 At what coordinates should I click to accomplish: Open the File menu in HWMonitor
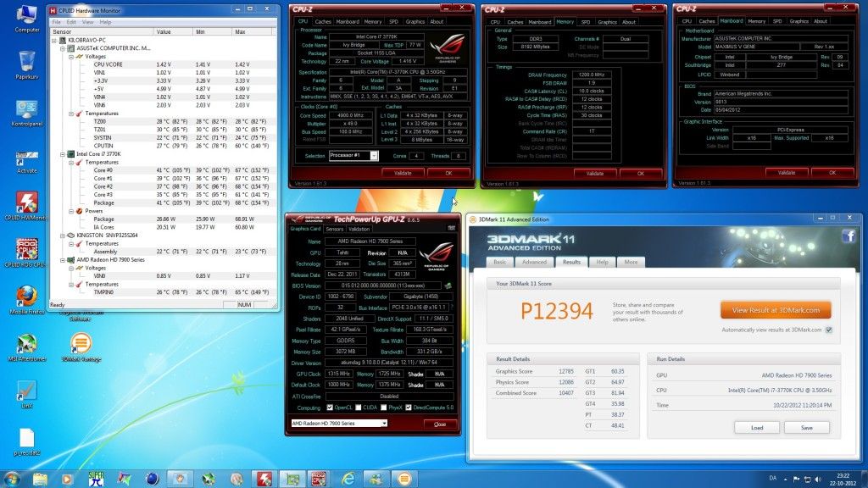coord(57,22)
